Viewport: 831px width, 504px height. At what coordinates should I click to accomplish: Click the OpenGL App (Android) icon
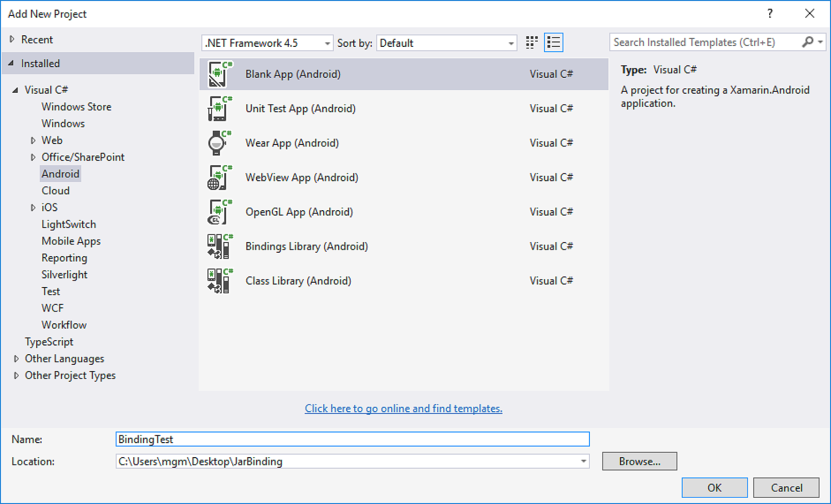pyautogui.click(x=220, y=212)
